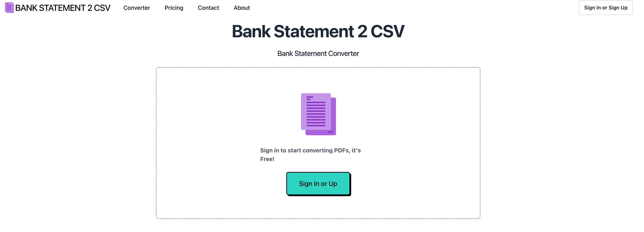Click the dashed border upload area

(318, 143)
